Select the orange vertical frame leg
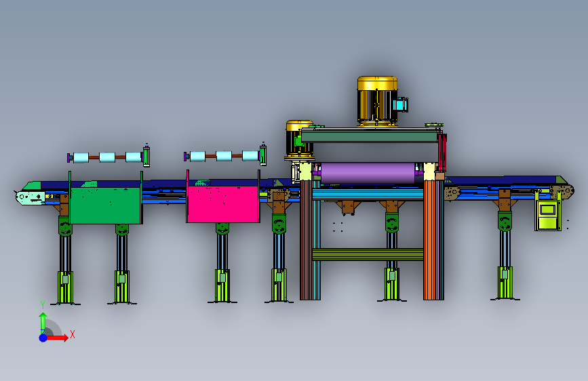The height and width of the screenshot is (381, 588). 430,240
